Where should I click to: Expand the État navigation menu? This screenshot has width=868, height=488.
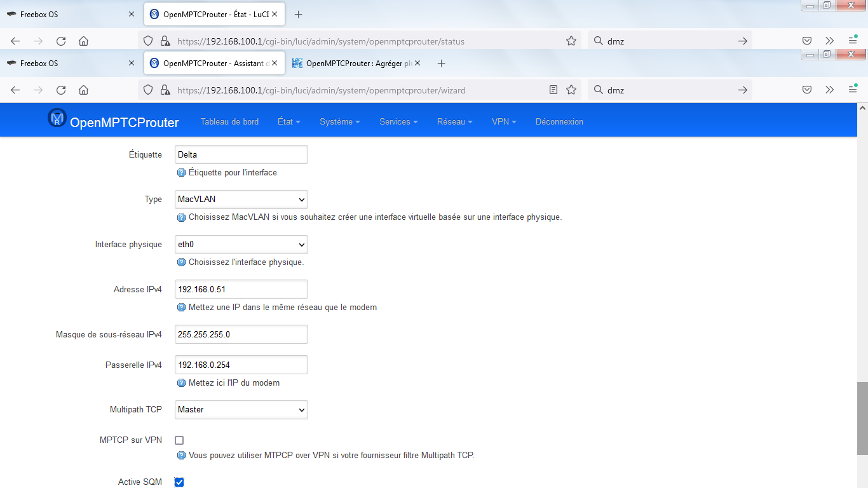tap(289, 122)
